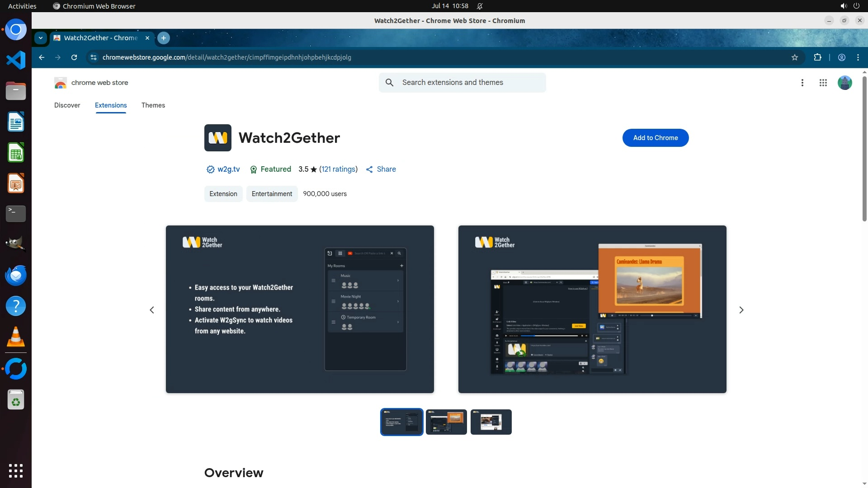This screenshot has width=868, height=488.
Task: Reload the current page
Action: (x=74, y=57)
